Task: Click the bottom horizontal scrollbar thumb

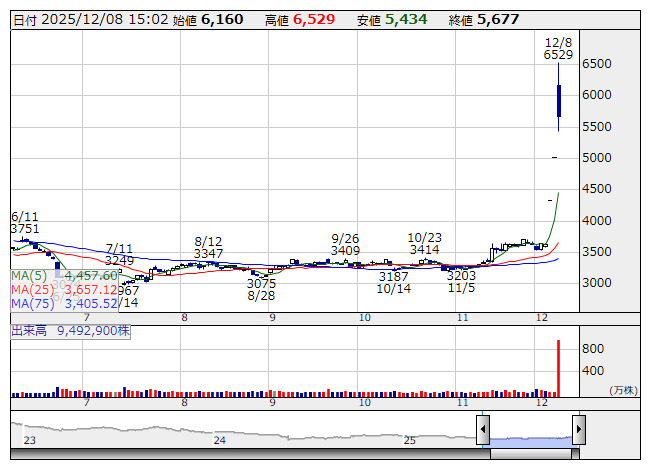Action: pos(530,454)
